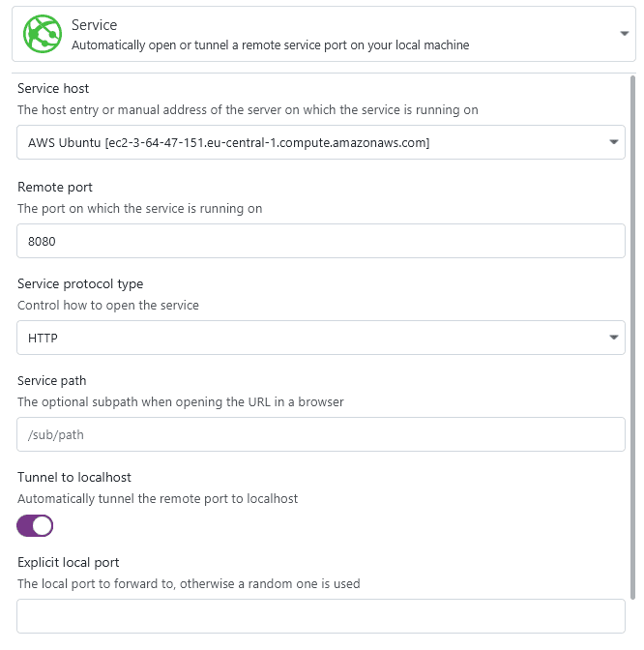Image resolution: width=644 pixels, height=650 pixels.
Task: Click the Service heading text
Action: [x=95, y=24]
